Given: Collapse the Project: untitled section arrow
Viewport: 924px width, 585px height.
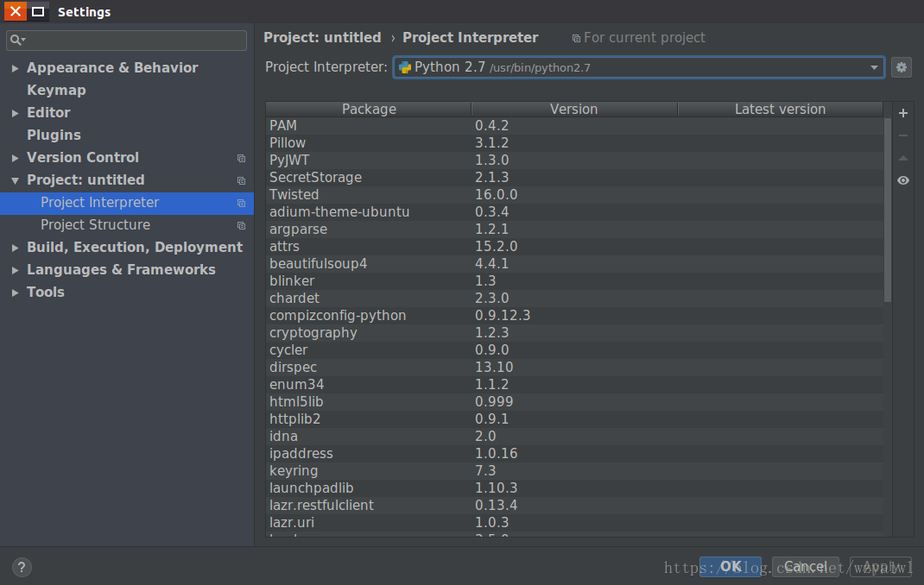Looking at the screenshot, I should [15, 180].
